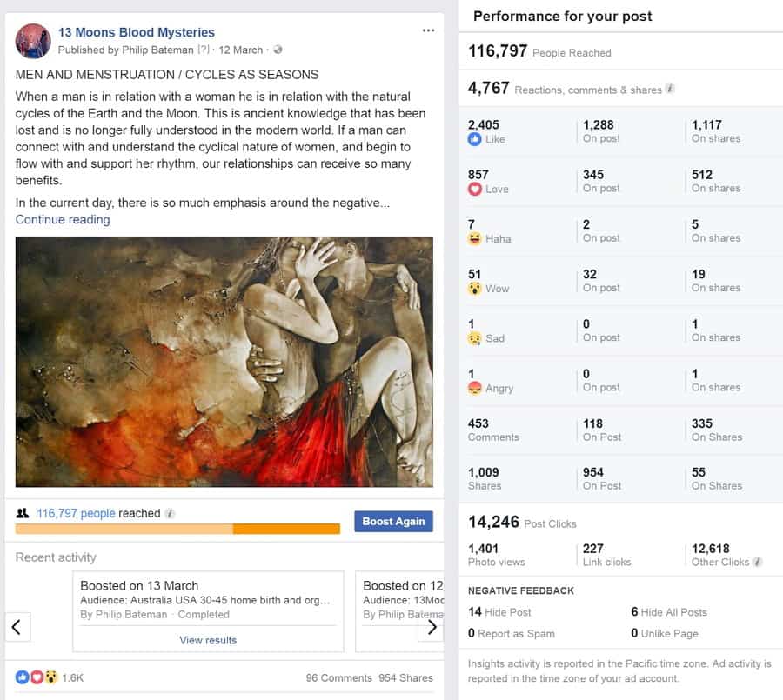Click the people icon beside reach count

[23, 513]
